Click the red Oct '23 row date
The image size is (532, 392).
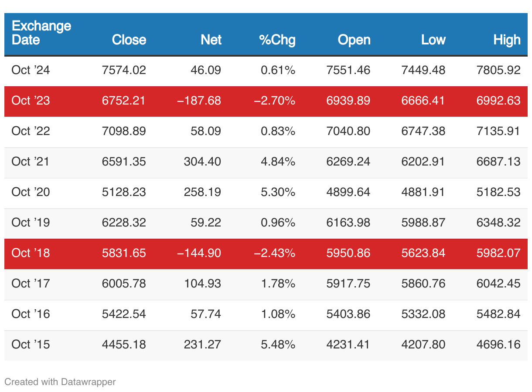[31, 101]
